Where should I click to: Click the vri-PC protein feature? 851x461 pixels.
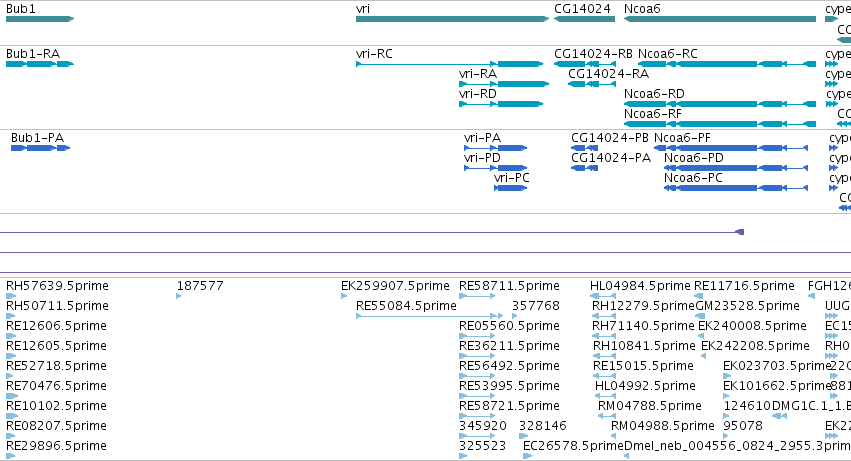click(510, 188)
